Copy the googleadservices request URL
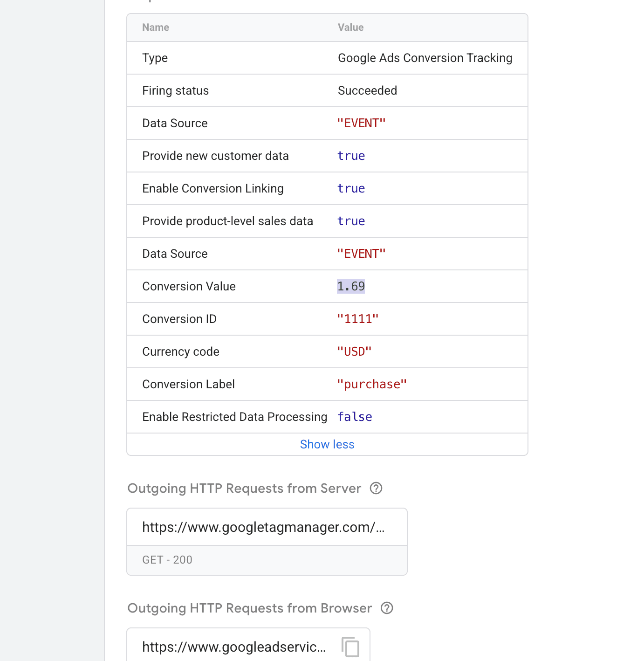644x661 pixels. [x=350, y=647]
